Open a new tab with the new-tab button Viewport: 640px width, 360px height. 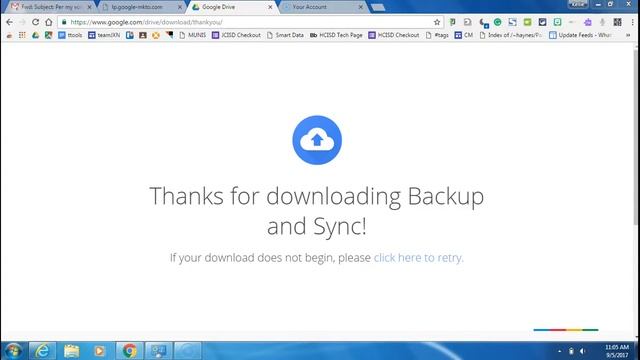[378, 7]
